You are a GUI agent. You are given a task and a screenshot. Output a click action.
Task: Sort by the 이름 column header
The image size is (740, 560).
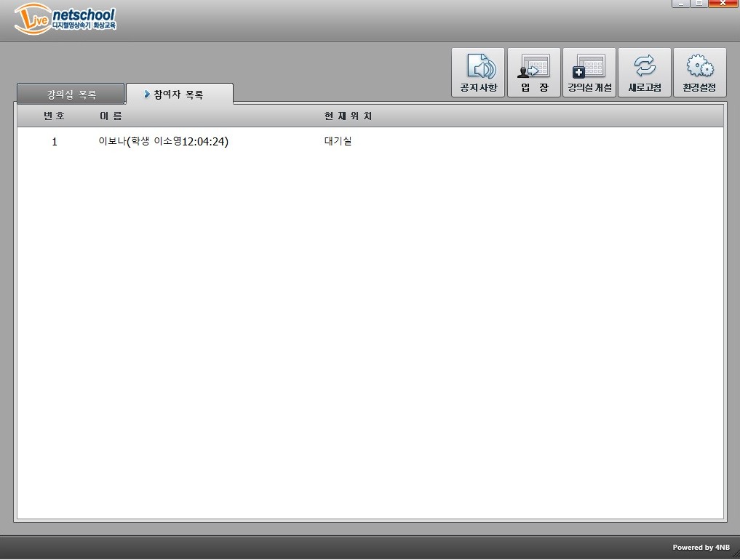click(111, 116)
